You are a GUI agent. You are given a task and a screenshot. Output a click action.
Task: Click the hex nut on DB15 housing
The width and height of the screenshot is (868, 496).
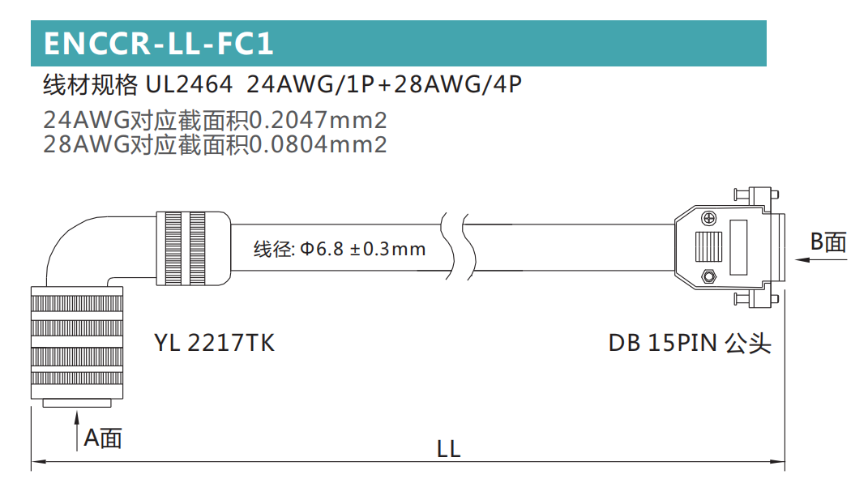tap(708, 276)
